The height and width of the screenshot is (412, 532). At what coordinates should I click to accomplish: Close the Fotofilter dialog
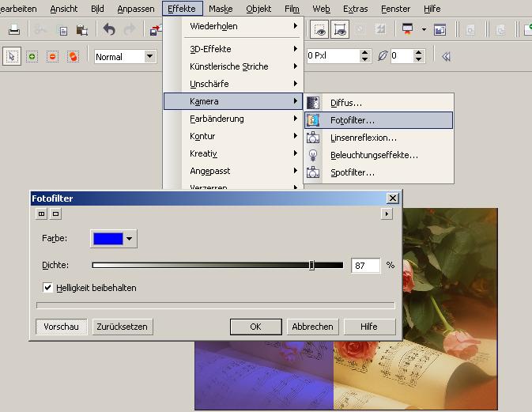pyautogui.click(x=393, y=198)
